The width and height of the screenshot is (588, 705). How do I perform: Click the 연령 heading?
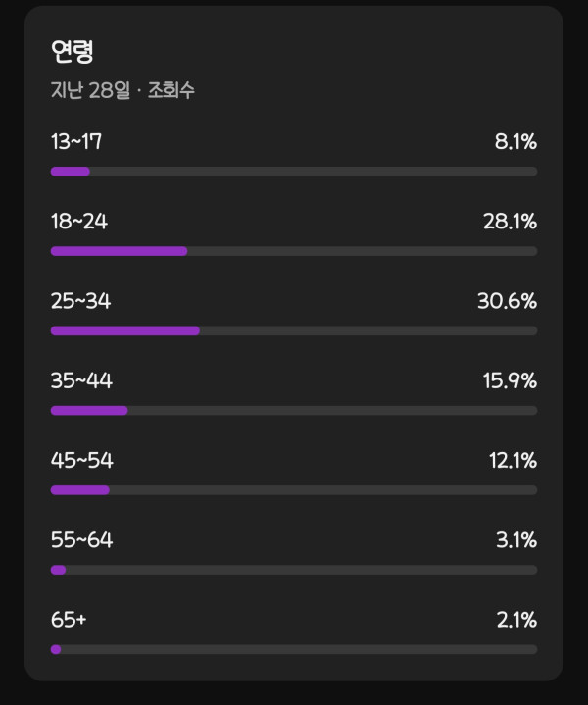[x=72, y=52]
